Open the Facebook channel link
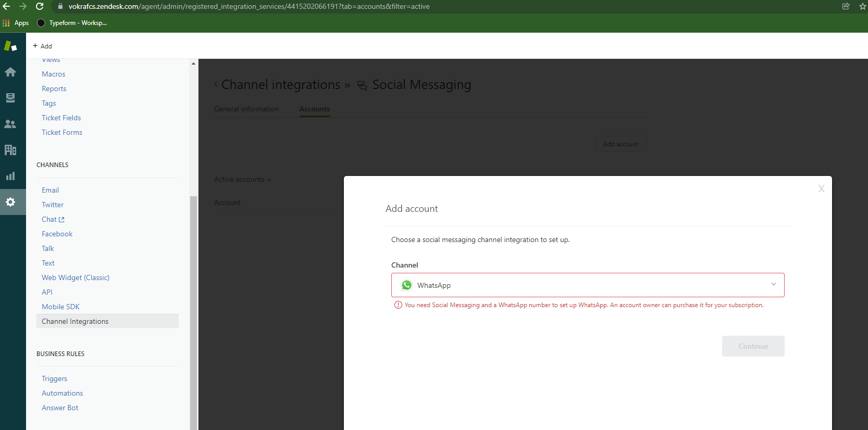The width and height of the screenshot is (868, 430). 57,234
